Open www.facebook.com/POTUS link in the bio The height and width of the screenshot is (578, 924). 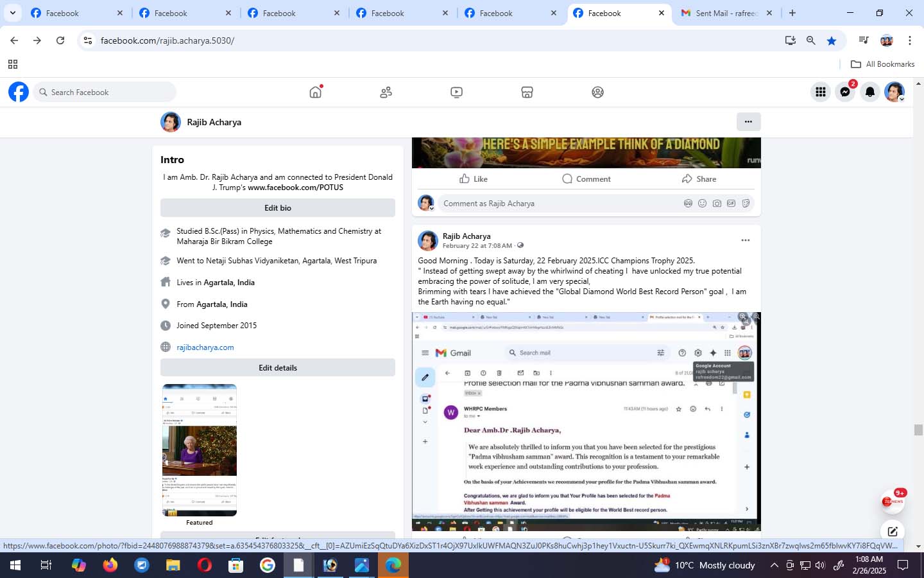click(x=295, y=188)
